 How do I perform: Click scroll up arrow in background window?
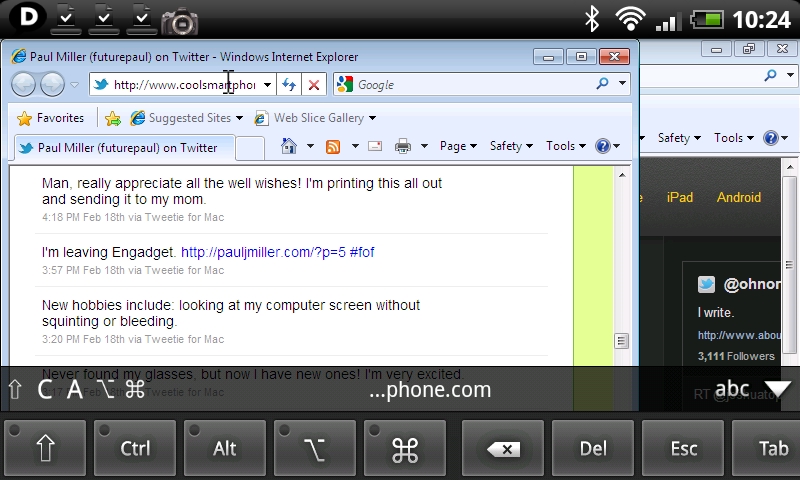click(790, 167)
